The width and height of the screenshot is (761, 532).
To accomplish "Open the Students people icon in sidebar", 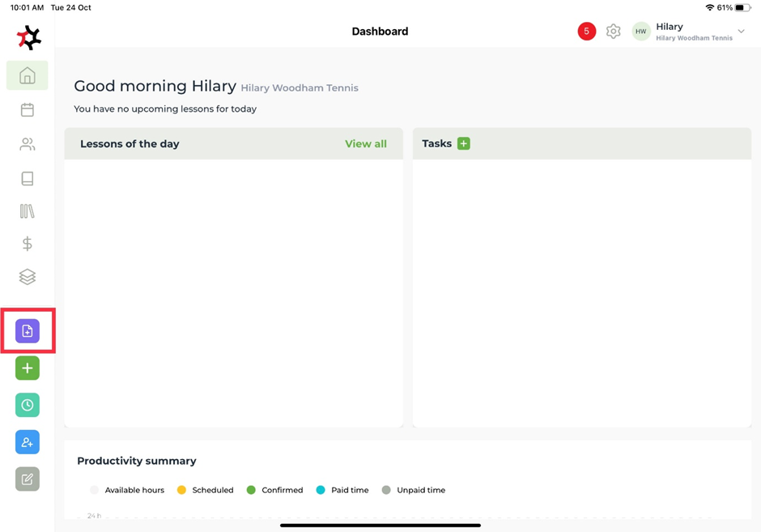I will (x=28, y=144).
